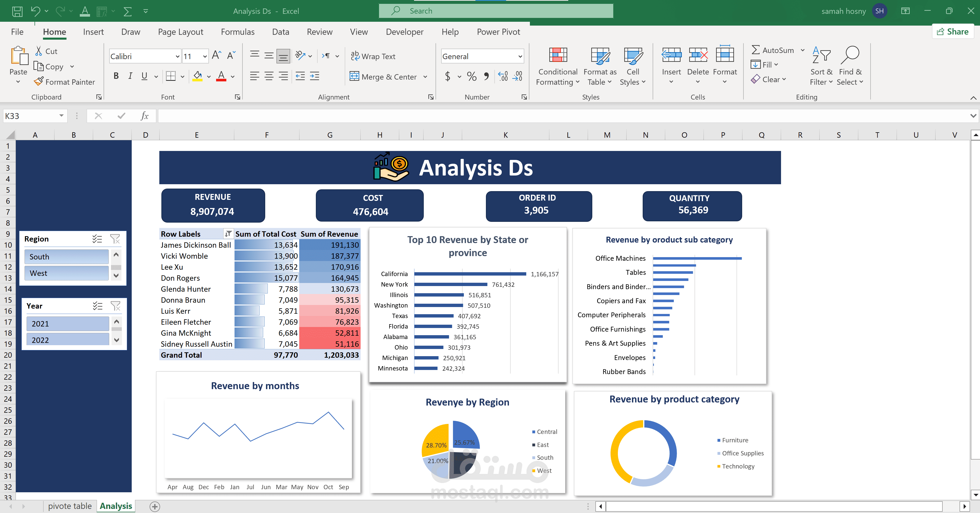Viewport: 980px width, 513px height.
Task: Select 2022 in Year slicer
Action: pyautogui.click(x=68, y=340)
